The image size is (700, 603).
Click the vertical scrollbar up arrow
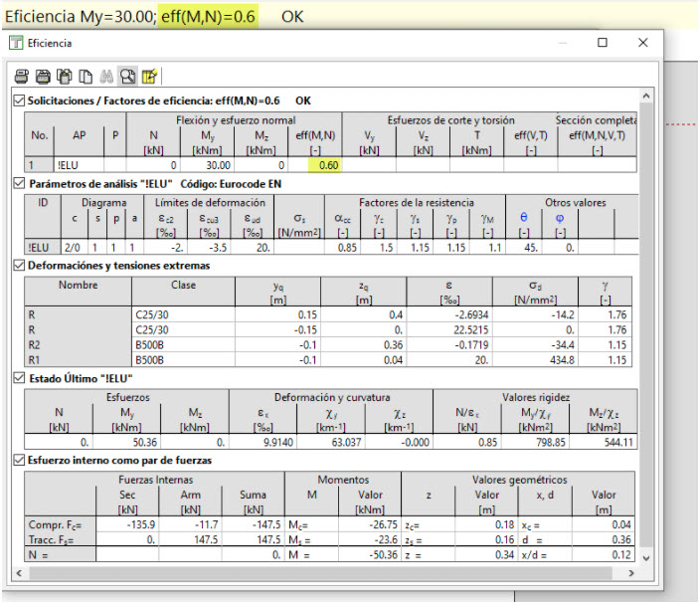point(646,97)
